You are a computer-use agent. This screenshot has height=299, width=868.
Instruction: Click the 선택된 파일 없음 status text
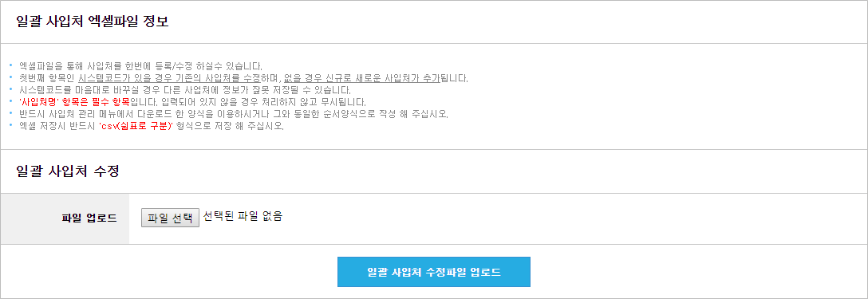click(243, 217)
